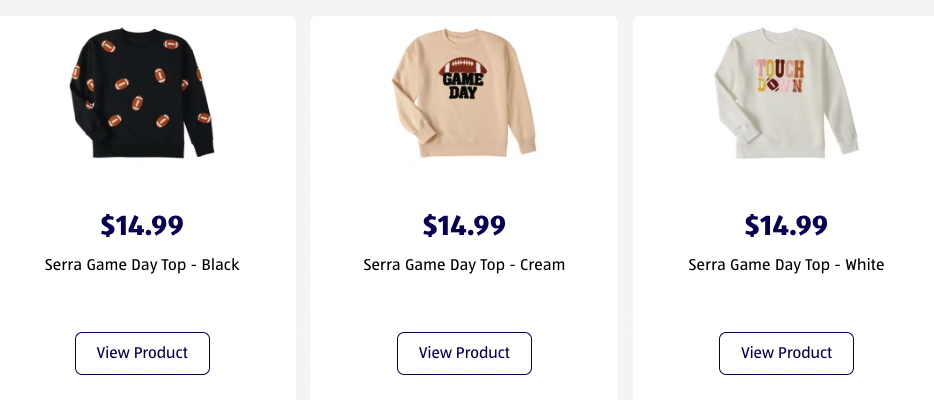Open the Serra Game Day Top - White title
This screenshot has height=400, width=934.
point(786,265)
